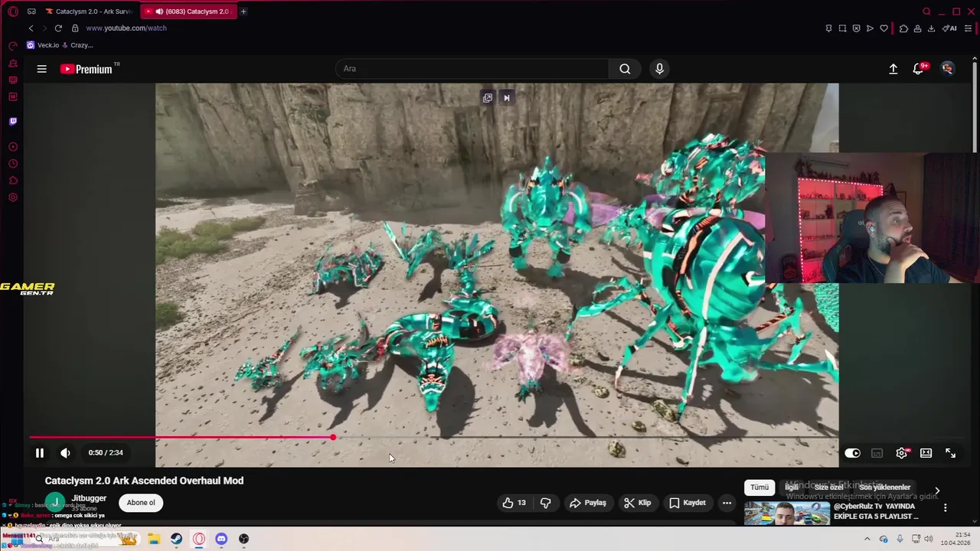Screen dimensions: 980x551
Task: Enter fullscreen mode
Action: pyautogui.click(x=950, y=453)
